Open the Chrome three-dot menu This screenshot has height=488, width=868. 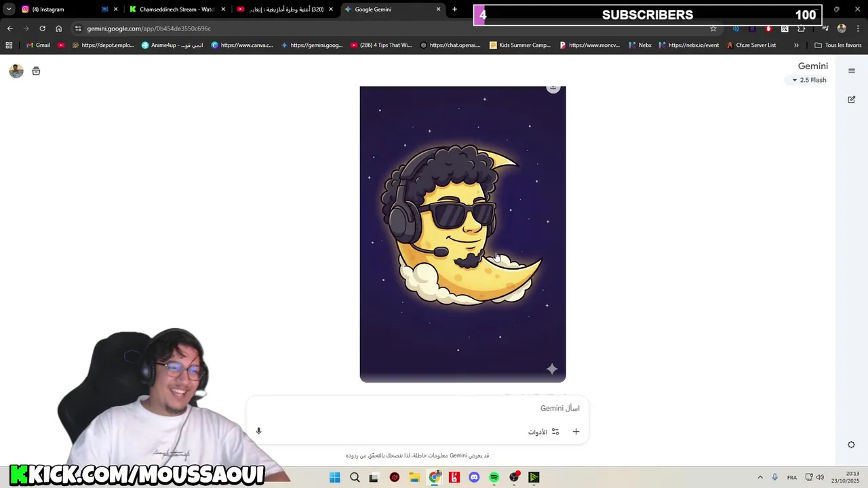pos(858,28)
